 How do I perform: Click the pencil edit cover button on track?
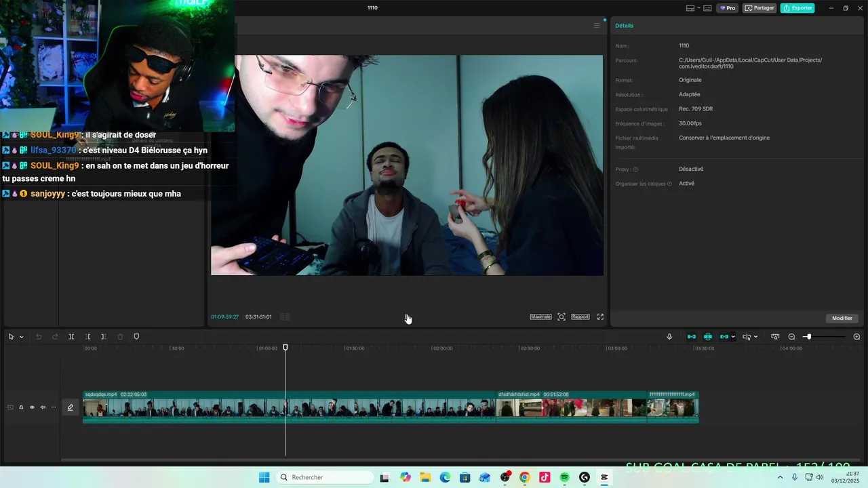(x=70, y=407)
